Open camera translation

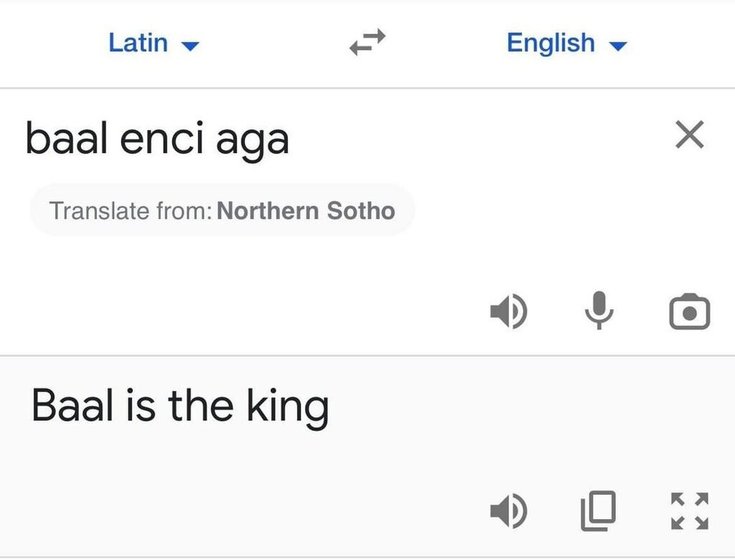click(690, 312)
